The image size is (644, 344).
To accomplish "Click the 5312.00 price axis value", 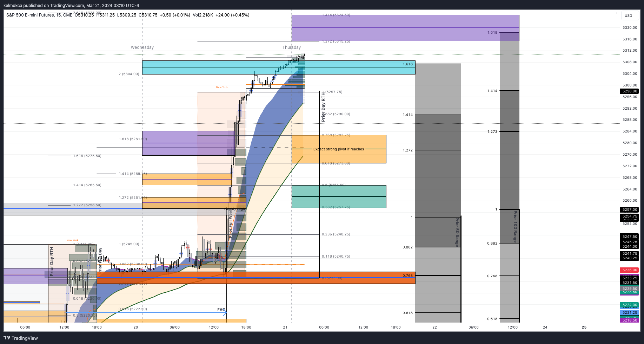I will pyautogui.click(x=630, y=51).
